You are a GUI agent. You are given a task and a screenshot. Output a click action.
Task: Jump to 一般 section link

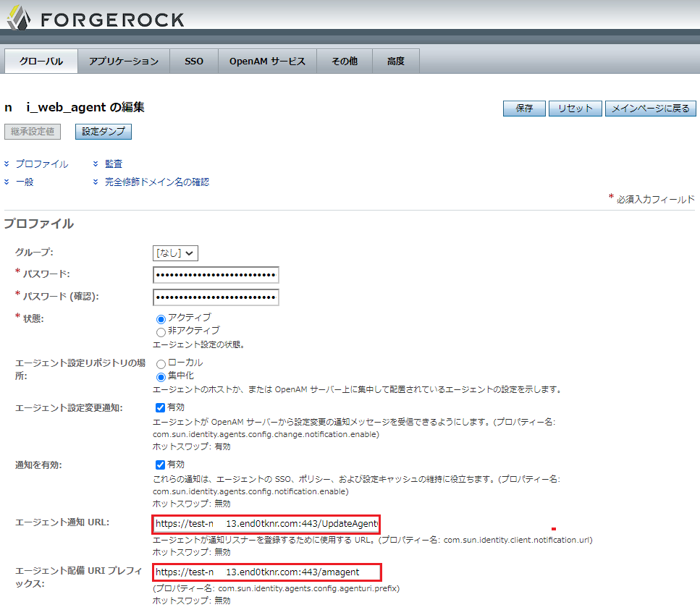tap(25, 182)
